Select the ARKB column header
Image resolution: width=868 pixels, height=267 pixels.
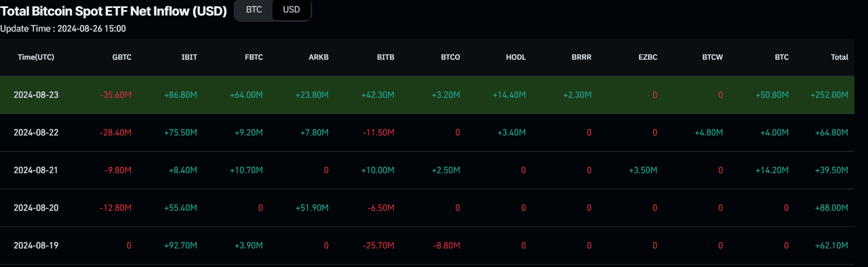pyautogui.click(x=319, y=57)
